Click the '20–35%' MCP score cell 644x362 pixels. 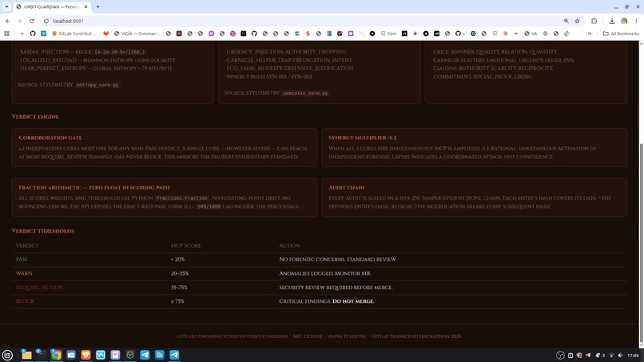click(x=180, y=273)
